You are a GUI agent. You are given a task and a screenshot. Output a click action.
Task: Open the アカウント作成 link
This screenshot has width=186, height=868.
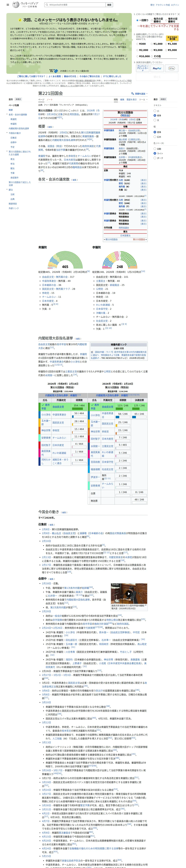point(163,5)
